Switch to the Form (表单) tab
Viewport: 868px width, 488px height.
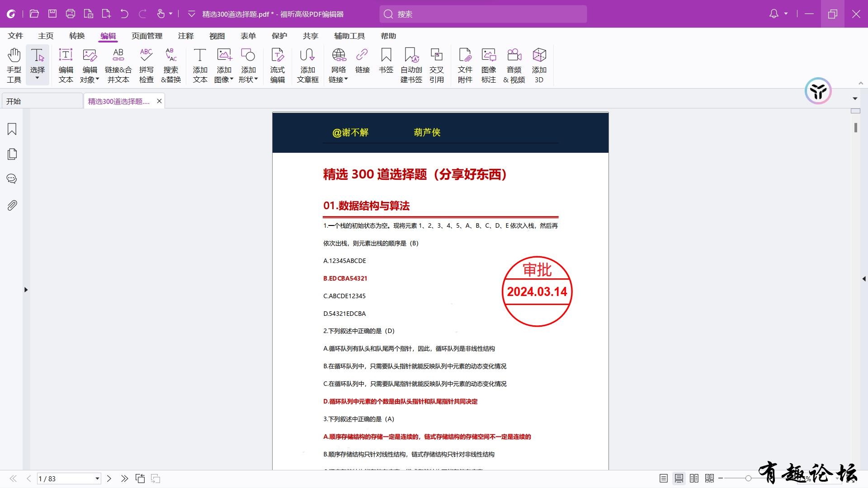pyautogui.click(x=248, y=36)
